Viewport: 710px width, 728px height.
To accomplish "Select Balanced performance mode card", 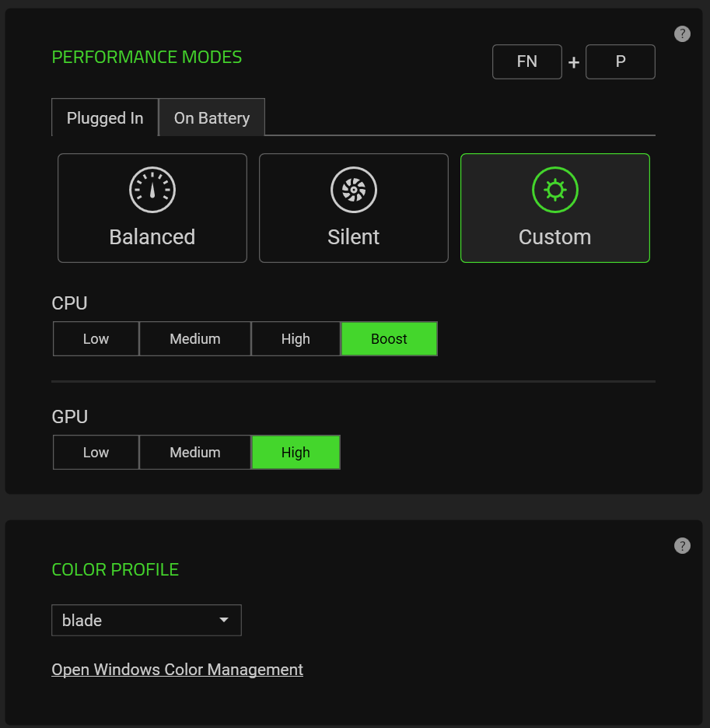I will (152, 208).
